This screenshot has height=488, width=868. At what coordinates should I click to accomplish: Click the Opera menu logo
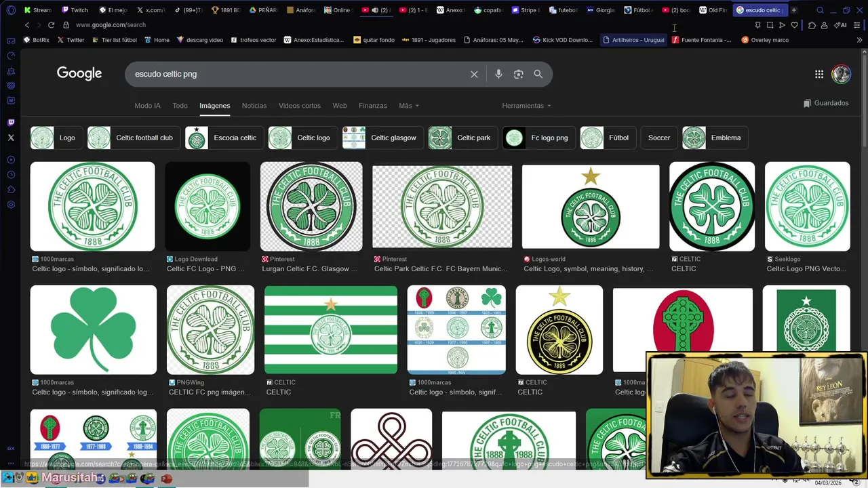[11, 10]
